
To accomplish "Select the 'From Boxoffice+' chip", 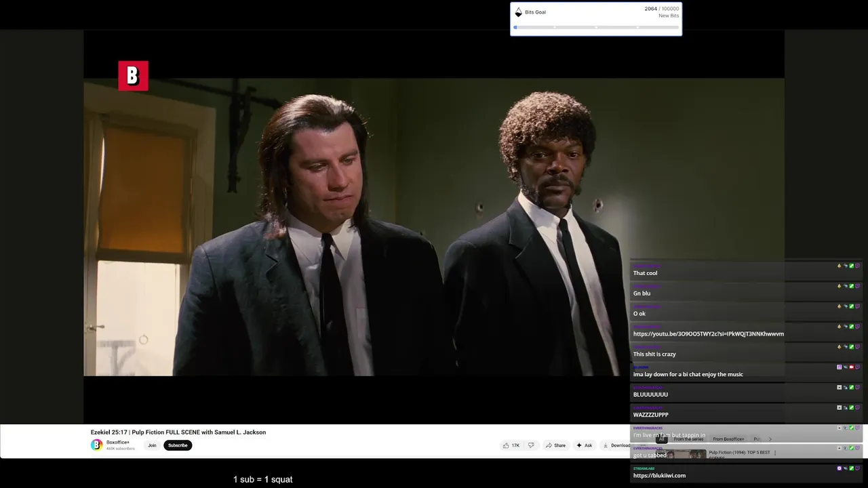I will [728, 439].
